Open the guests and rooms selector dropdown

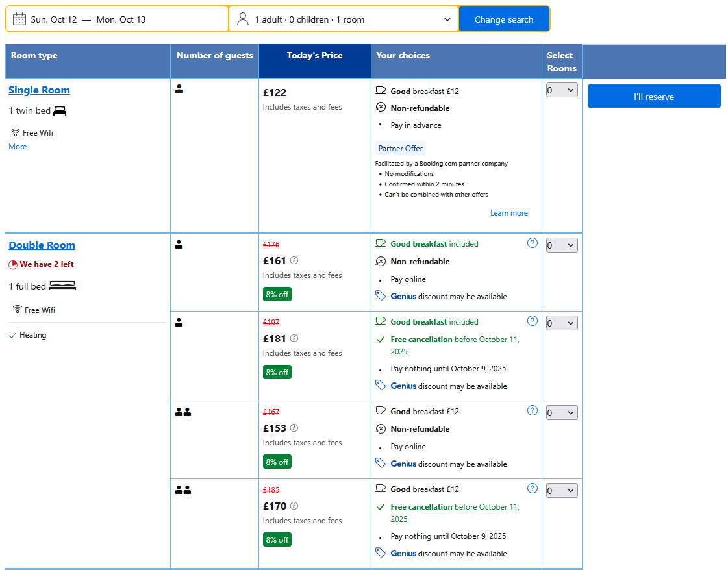(x=344, y=19)
